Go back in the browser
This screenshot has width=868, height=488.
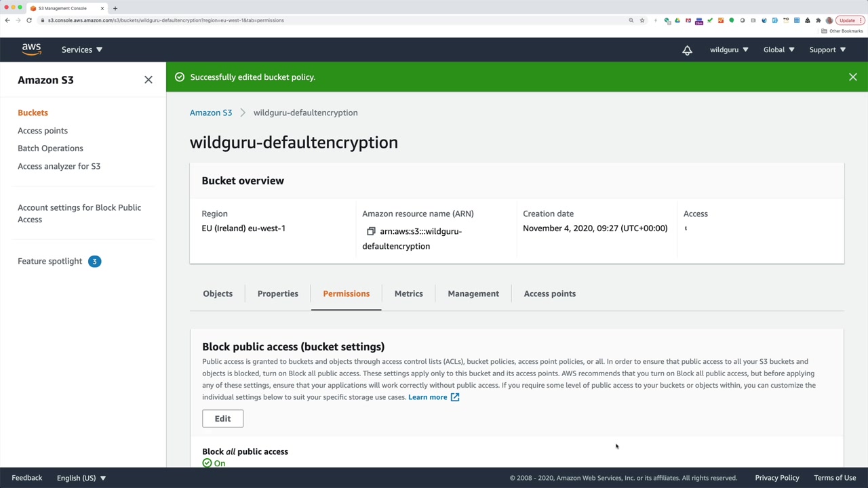pyautogui.click(x=7, y=20)
